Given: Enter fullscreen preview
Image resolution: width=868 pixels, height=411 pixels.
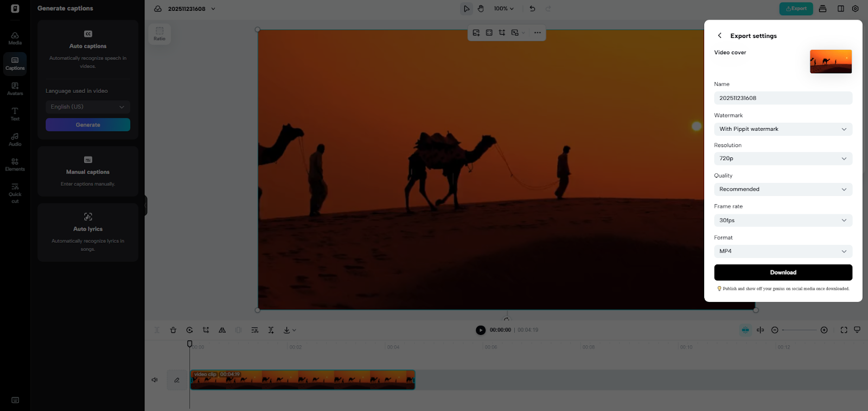Looking at the screenshot, I should pos(844,330).
